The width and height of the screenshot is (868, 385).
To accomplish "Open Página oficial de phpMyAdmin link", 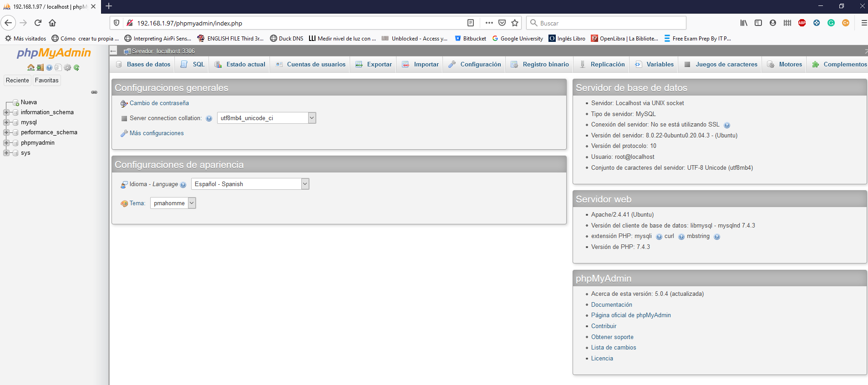I will (x=631, y=315).
